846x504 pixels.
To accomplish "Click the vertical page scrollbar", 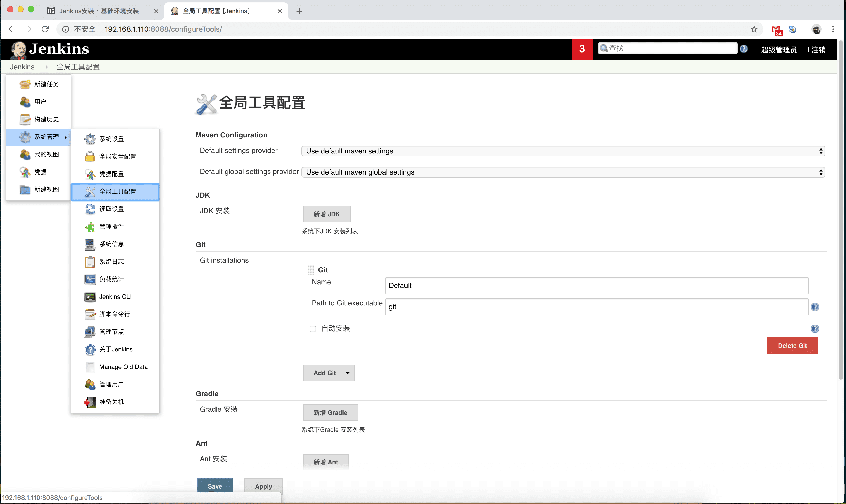I will [x=841, y=211].
